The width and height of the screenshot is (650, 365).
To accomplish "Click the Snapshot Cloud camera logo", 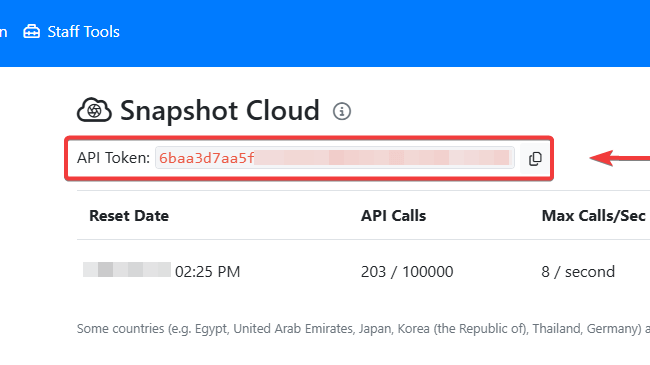I will [94, 110].
